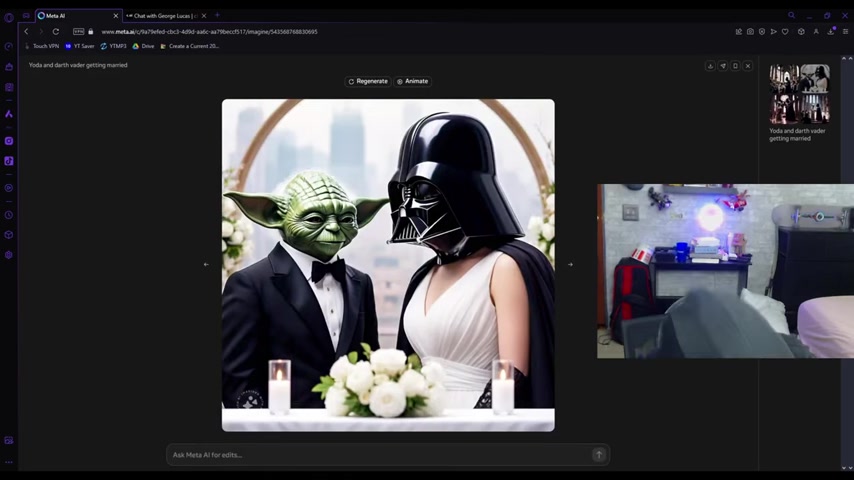Open the browser Downloads icon

point(831,32)
